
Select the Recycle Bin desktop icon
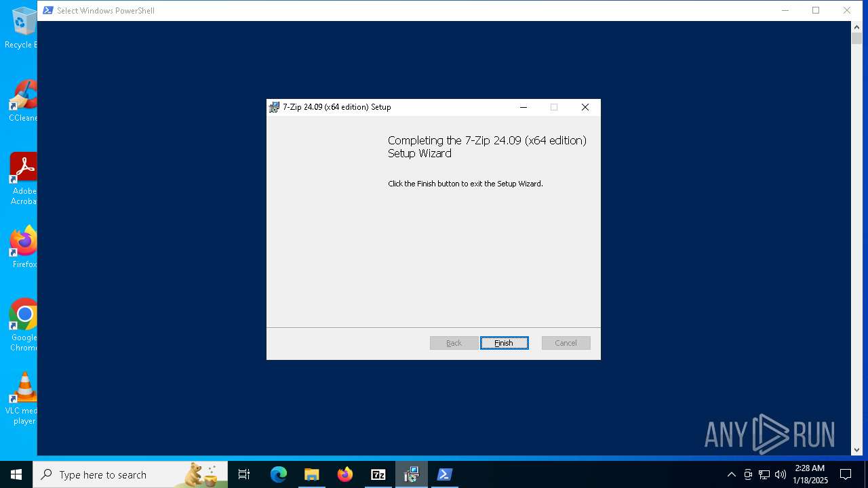23,28
